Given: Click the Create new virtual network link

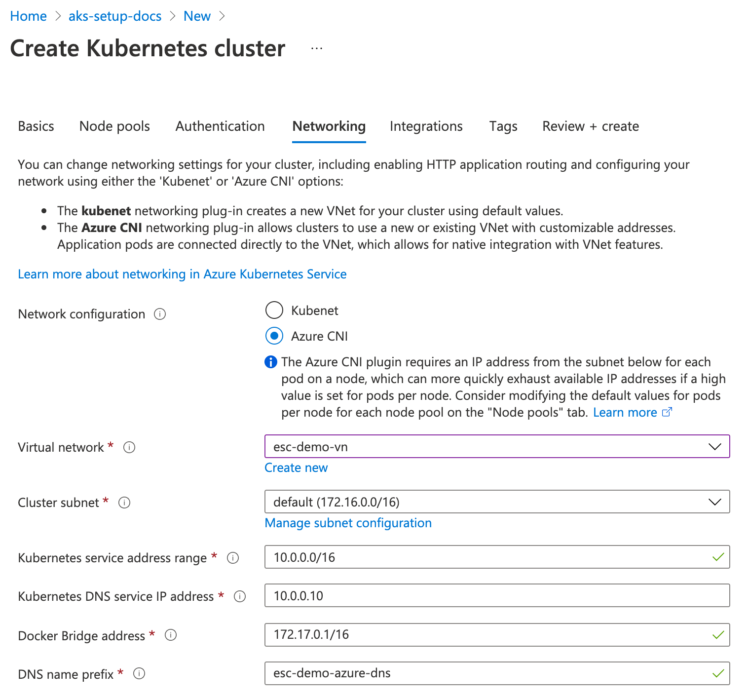Looking at the screenshot, I should 296,468.
